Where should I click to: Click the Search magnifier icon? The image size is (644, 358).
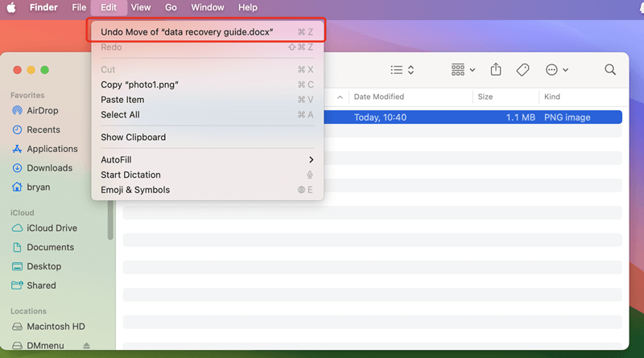[610, 70]
